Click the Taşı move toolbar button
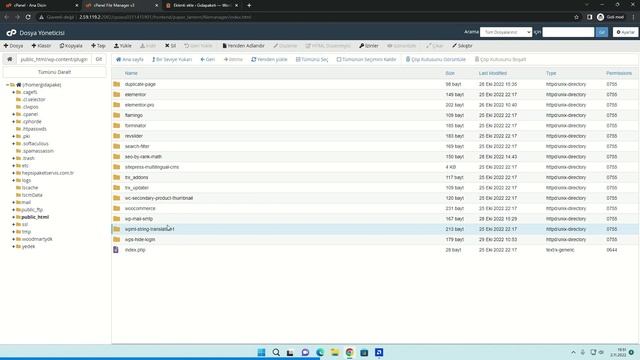 click(x=98, y=46)
